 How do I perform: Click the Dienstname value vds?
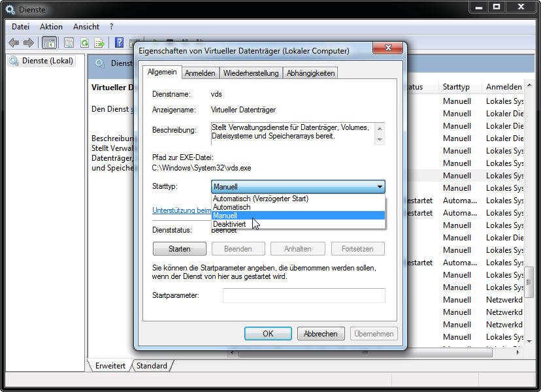216,94
